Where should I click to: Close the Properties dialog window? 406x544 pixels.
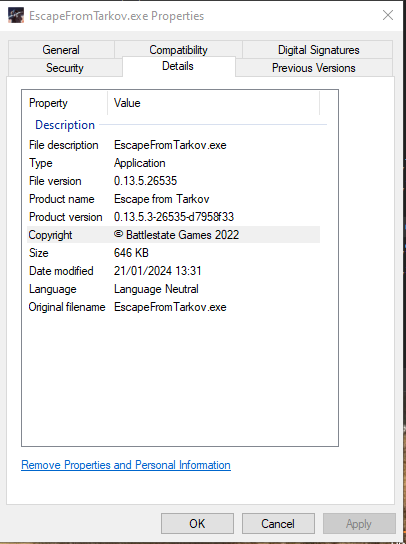[388, 15]
